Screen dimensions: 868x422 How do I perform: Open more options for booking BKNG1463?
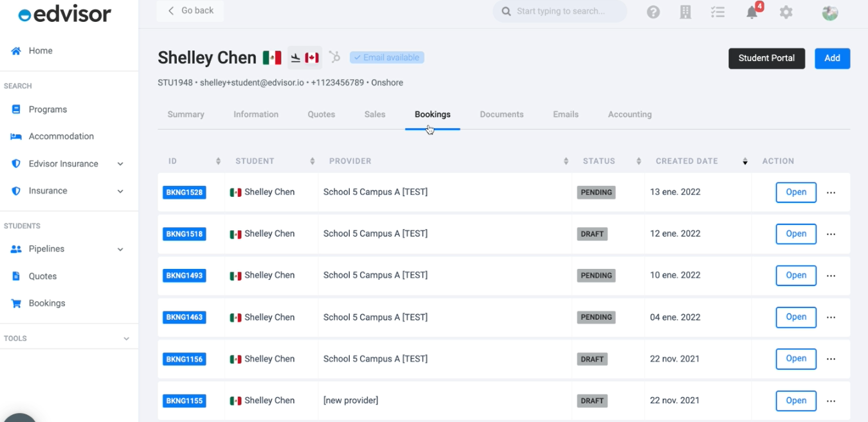click(831, 317)
